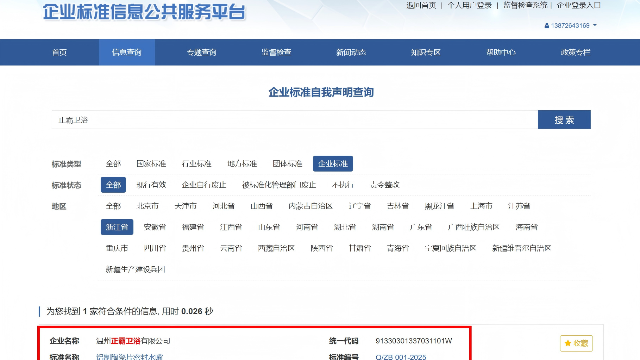
Task: Click the 企业登录入口 link
Action: (x=578, y=5)
